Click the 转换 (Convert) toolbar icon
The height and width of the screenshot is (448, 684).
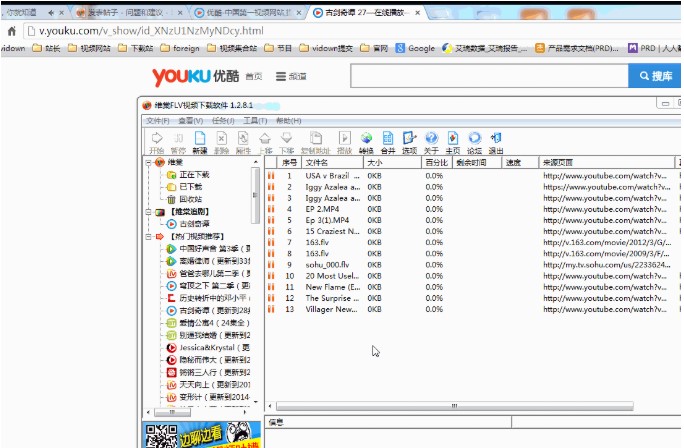366,141
